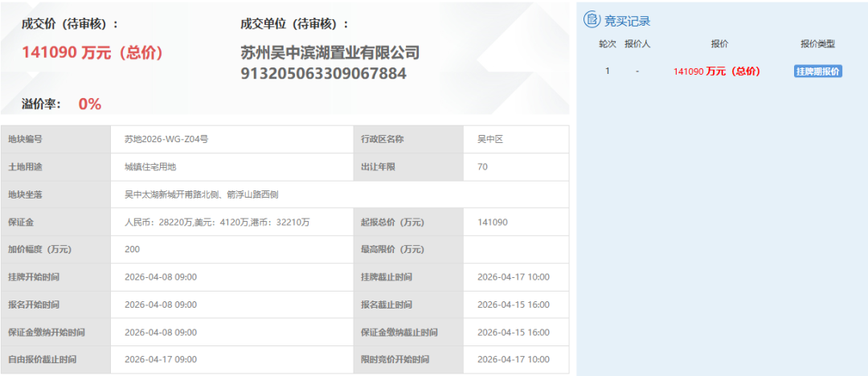Click the 限时竞价开始时间 label cell

click(408, 359)
